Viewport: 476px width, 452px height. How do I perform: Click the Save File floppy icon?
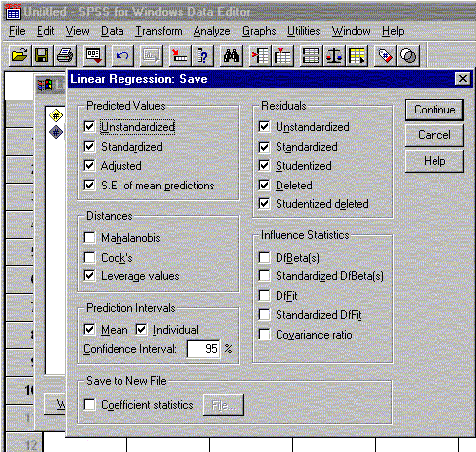41,55
